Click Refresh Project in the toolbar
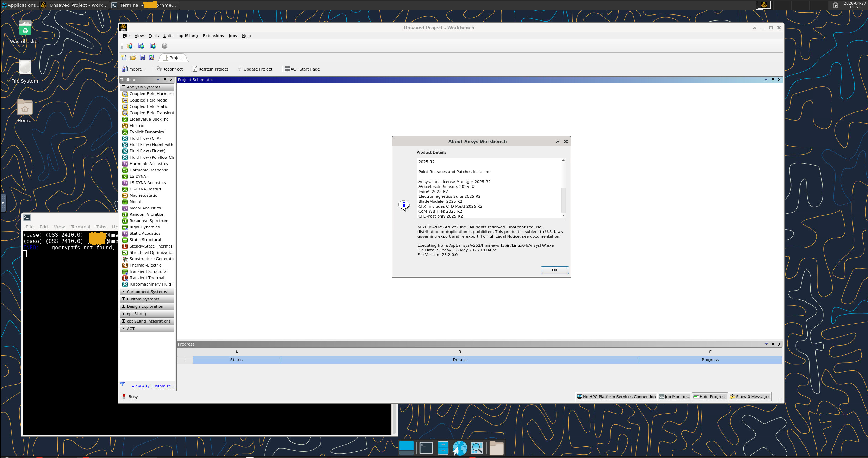This screenshot has width=868, height=458. coord(210,69)
